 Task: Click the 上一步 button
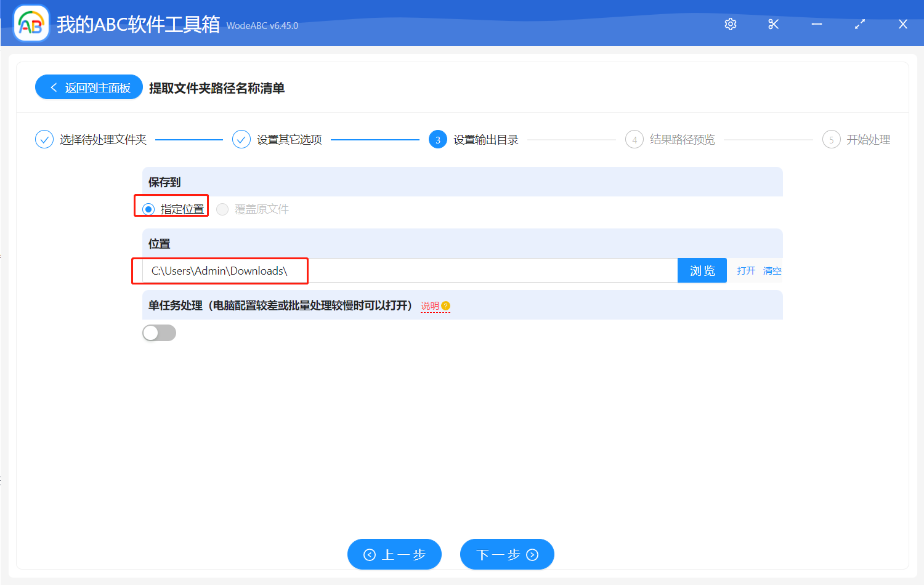(394, 554)
